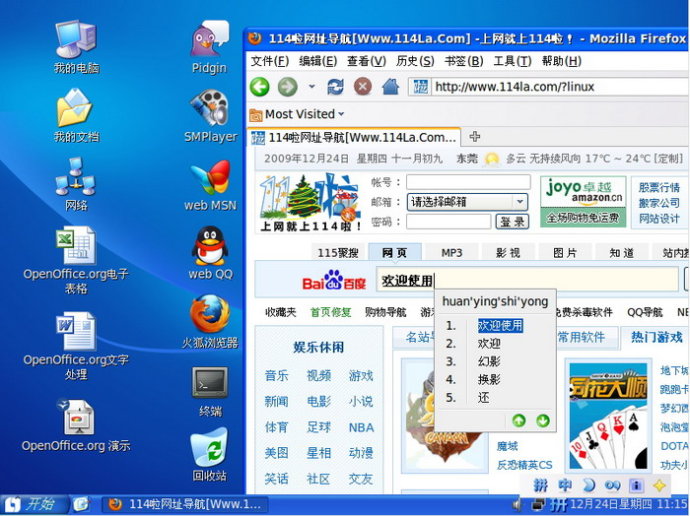This screenshot has height=516, width=690.
Task: Click the yellow star icon on IME bar
Action: pyautogui.click(x=660, y=485)
